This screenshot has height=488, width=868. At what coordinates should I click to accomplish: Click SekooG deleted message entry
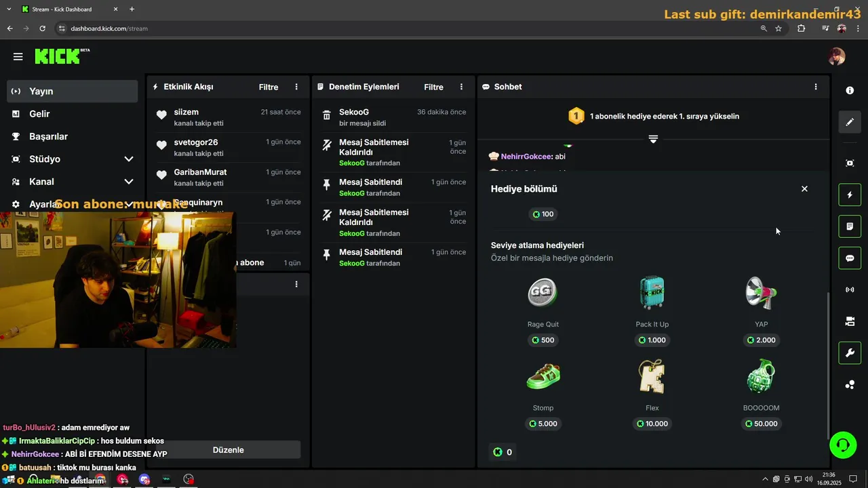click(393, 117)
